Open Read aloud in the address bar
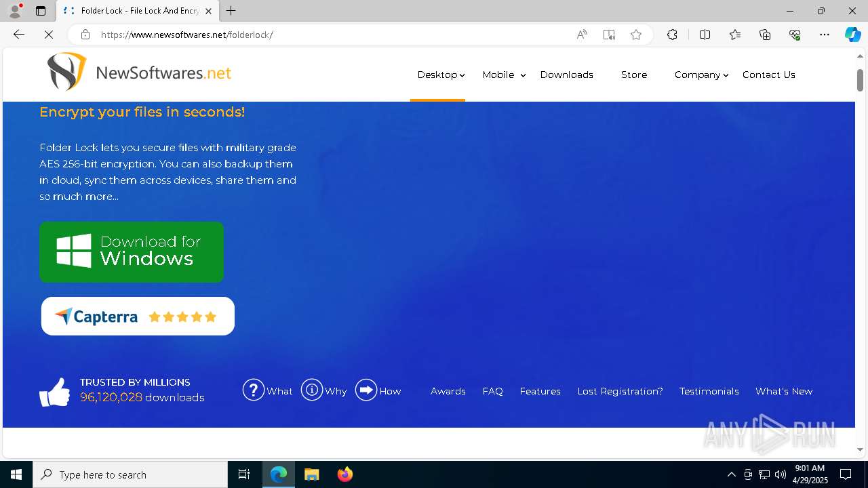Viewport: 868px width, 488px height. coord(582,35)
